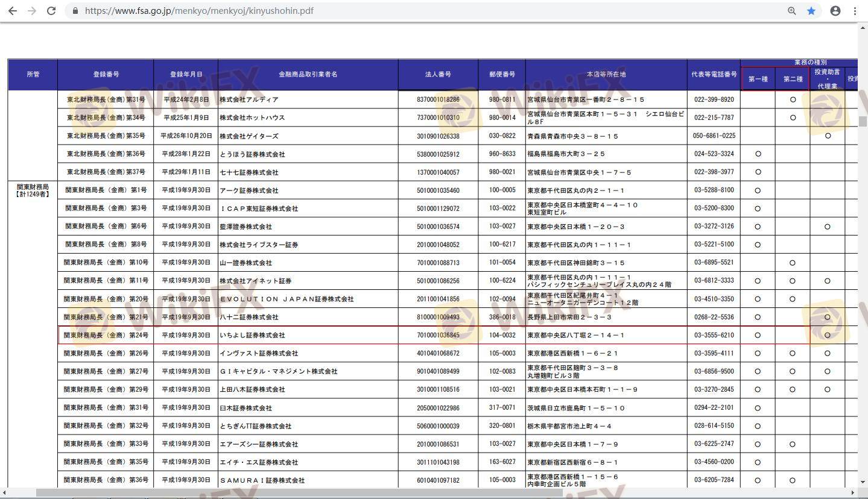
Task: Click phone number 022-399-8920
Action: click(x=714, y=99)
